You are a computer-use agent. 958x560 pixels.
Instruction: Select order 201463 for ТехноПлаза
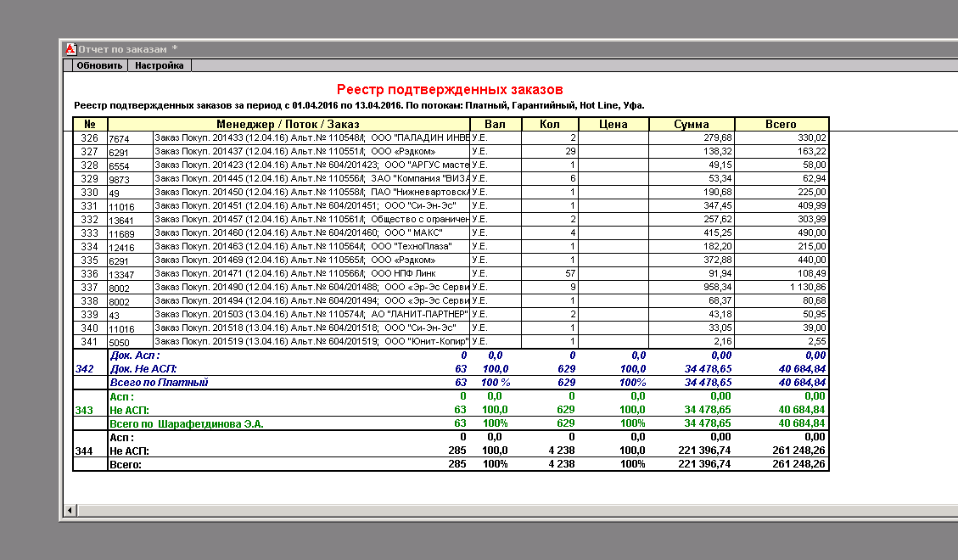(311, 246)
